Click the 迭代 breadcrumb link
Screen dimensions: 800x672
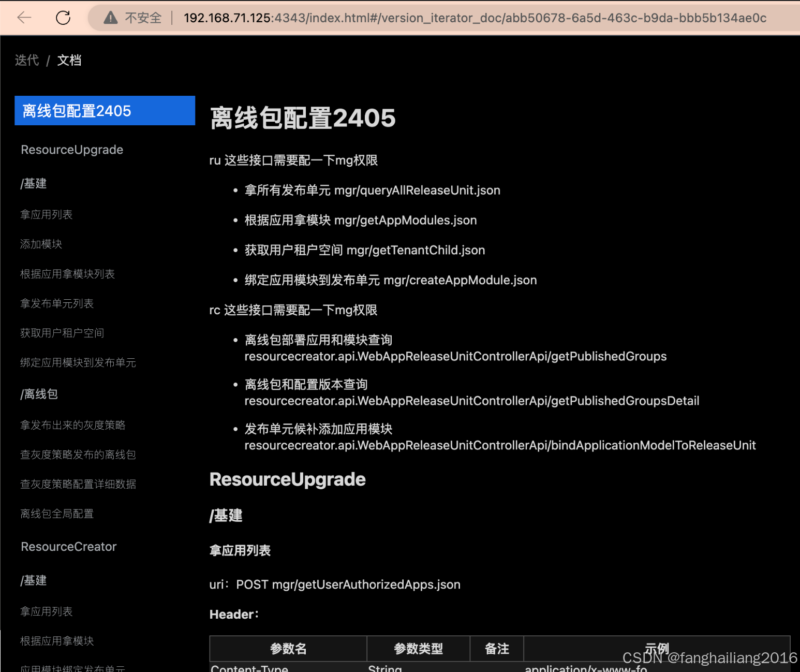click(x=26, y=60)
